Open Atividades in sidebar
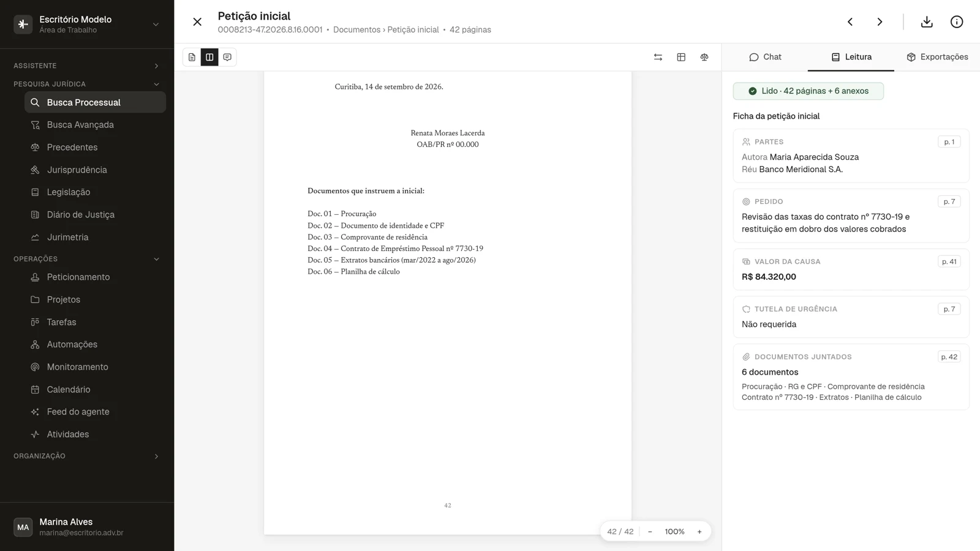Image resolution: width=980 pixels, height=551 pixels. click(x=95, y=434)
